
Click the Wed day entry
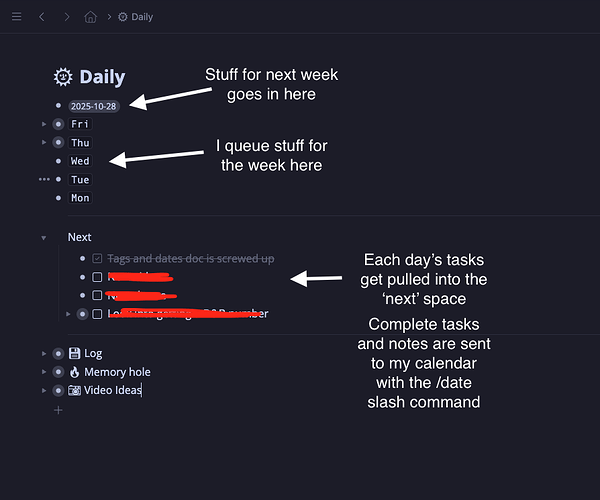[80, 161]
